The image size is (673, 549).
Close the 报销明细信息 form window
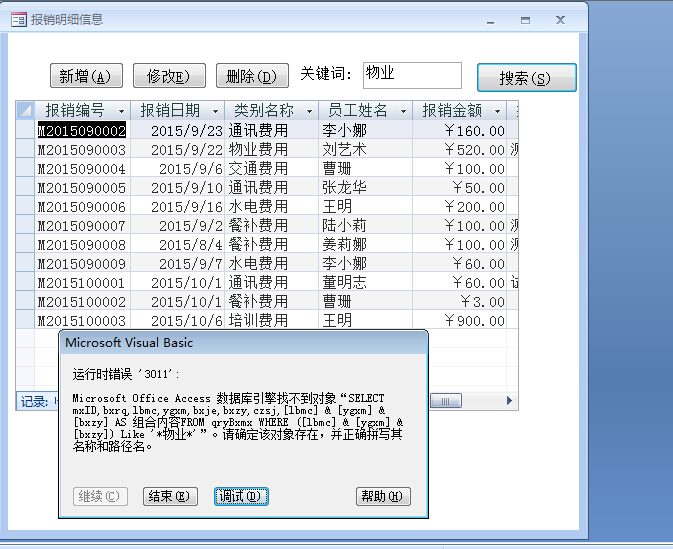[x=560, y=19]
